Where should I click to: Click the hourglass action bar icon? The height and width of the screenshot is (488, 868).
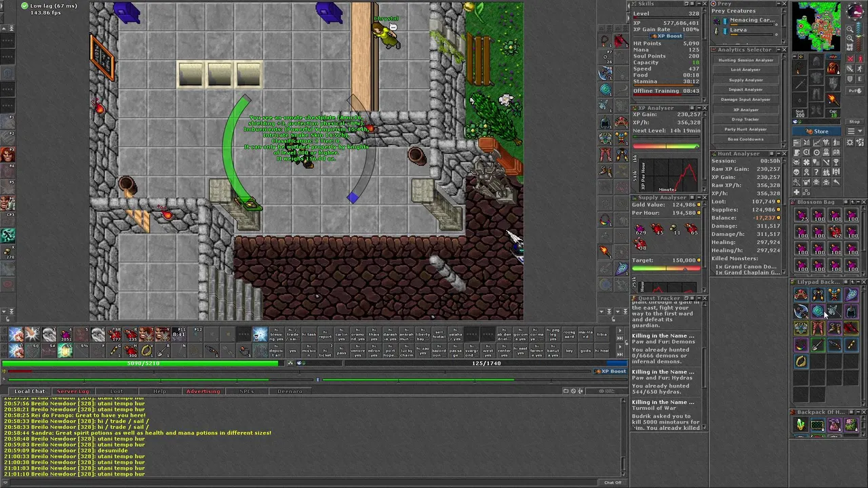259,334
